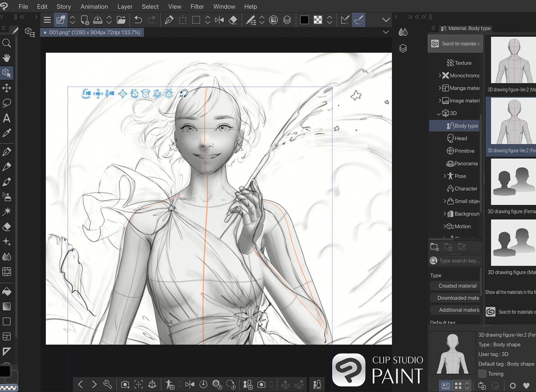This screenshot has width=536, height=392.
Task: Expand the Manga material folder
Action: tap(440, 88)
